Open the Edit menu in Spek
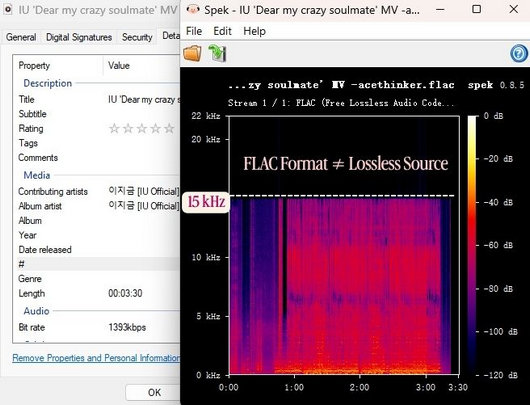Viewport: 530px width, 405px height. [222, 31]
